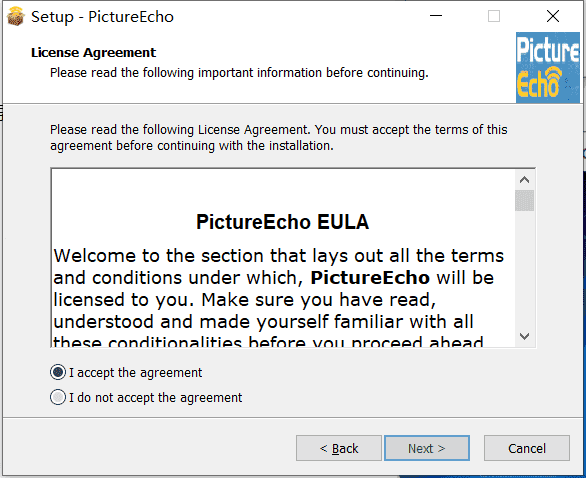Click the EULA scrollbar down arrow

524,336
